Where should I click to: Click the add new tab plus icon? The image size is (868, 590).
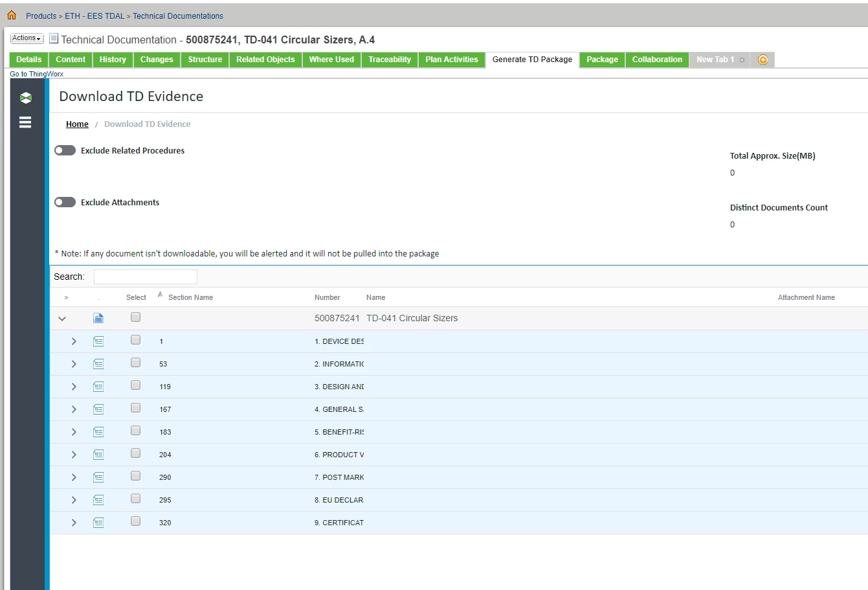pyautogui.click(x=762, y=60)
